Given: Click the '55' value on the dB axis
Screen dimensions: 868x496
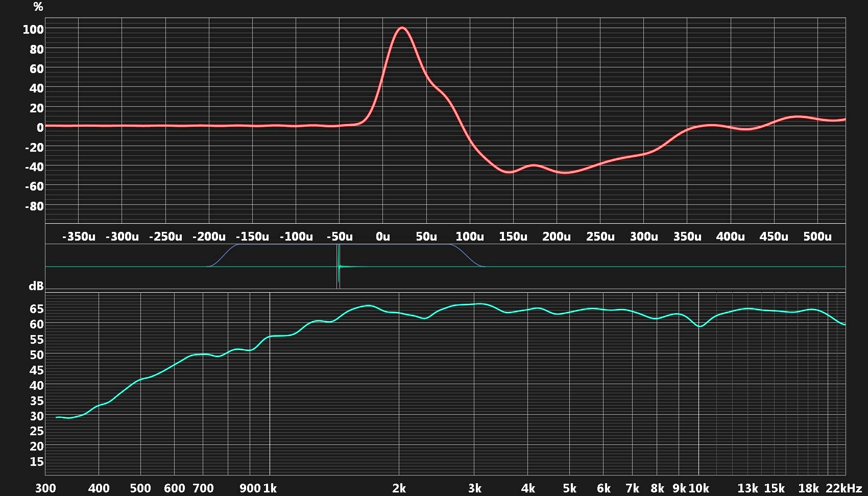Looking at the screenshot, I should tap(37, 340).
